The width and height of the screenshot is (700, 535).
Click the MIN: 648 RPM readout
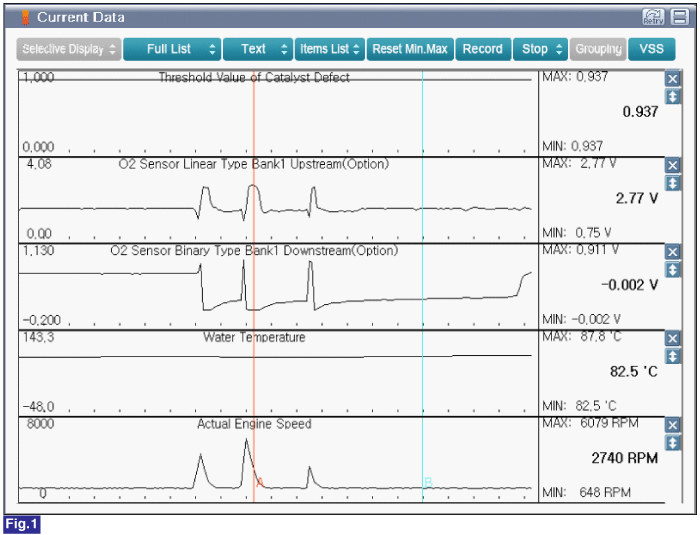(587, 493)
